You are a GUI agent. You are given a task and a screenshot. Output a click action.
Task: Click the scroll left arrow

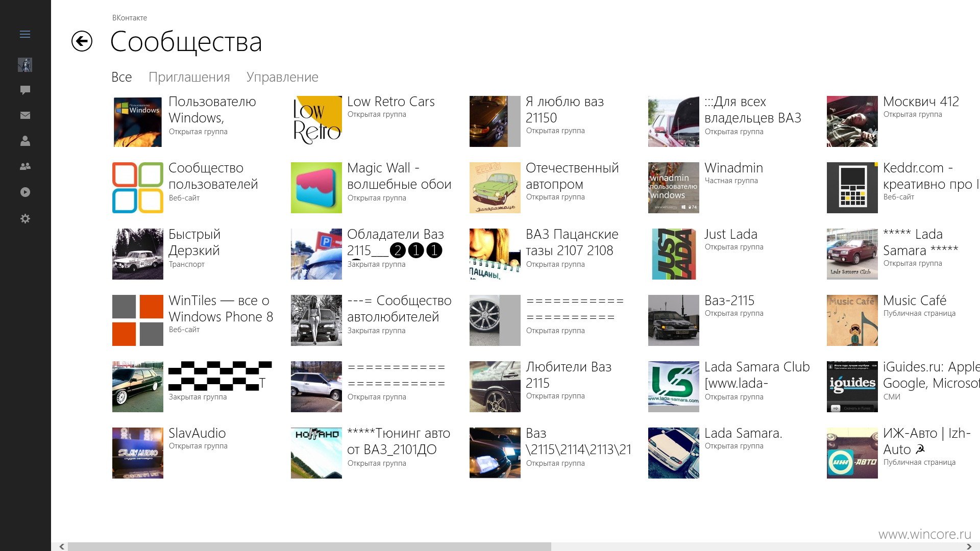coord(61,546)
